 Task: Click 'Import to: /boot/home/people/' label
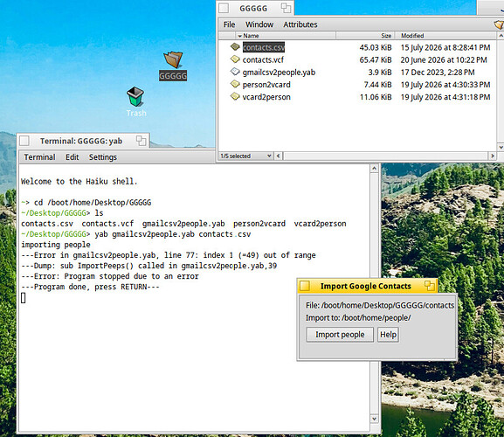(x=358, y=318)
